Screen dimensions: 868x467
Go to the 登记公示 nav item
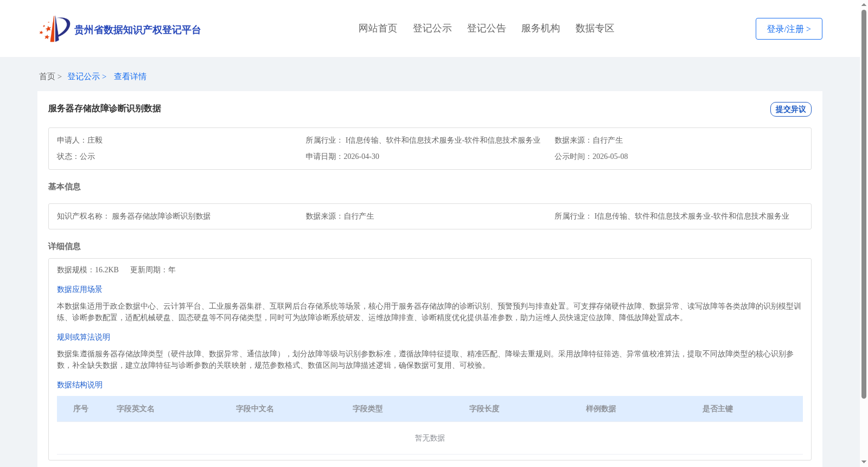(x=432, y=28)
